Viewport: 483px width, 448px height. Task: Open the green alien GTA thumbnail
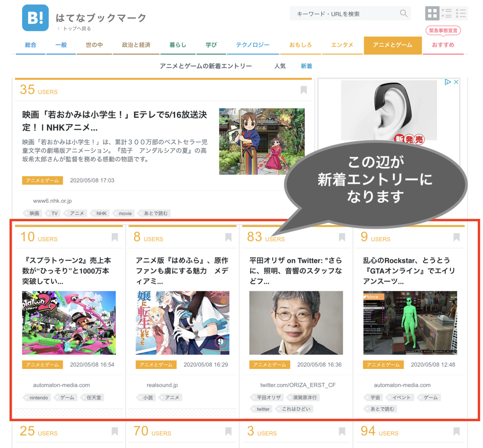[x=410, y=323]
